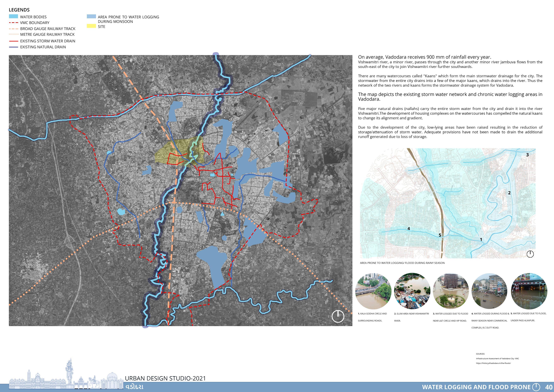554x392 pixels.
Task: Click the water logging area legend swatch
Action: 91,17
